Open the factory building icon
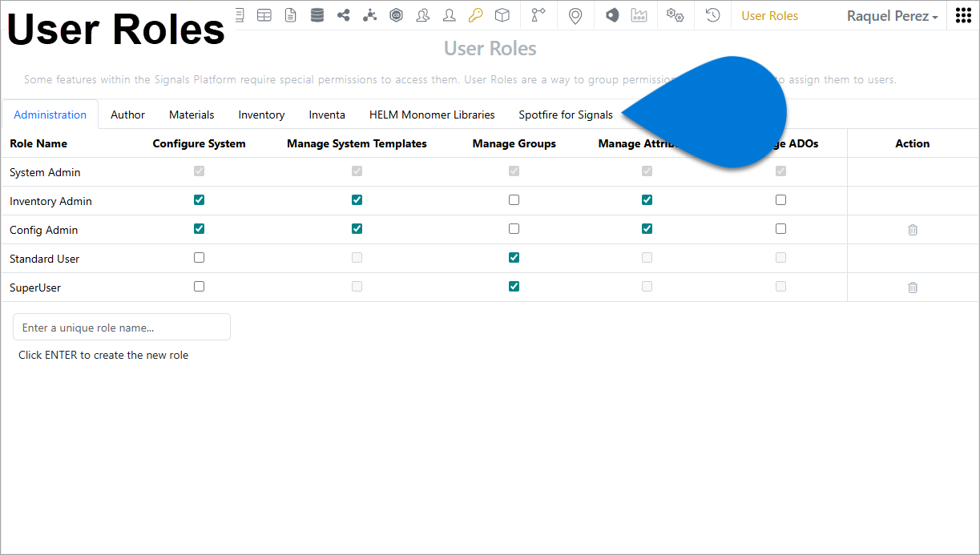This screenshot has width=980, height=555. [639, 15]
